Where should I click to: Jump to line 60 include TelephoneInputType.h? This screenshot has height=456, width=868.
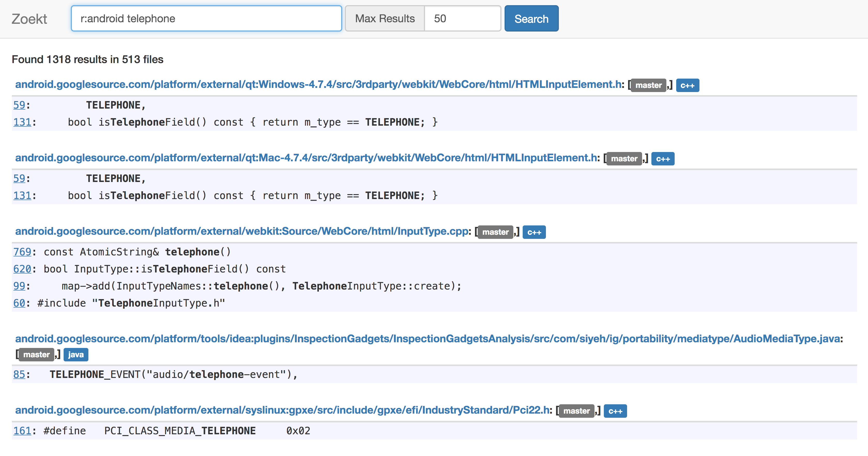(19, 303)
